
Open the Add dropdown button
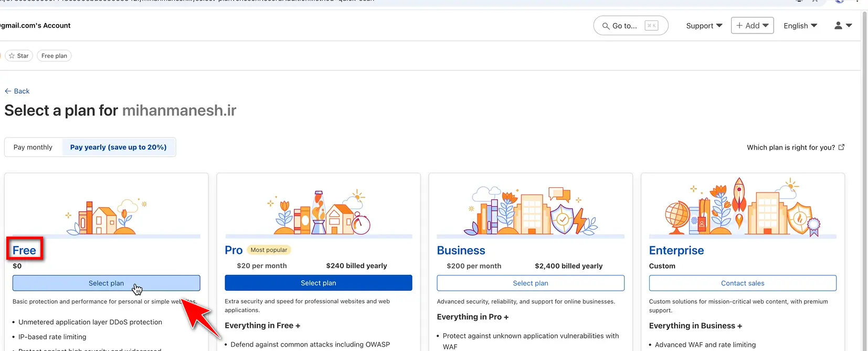(x=752, y=25)
